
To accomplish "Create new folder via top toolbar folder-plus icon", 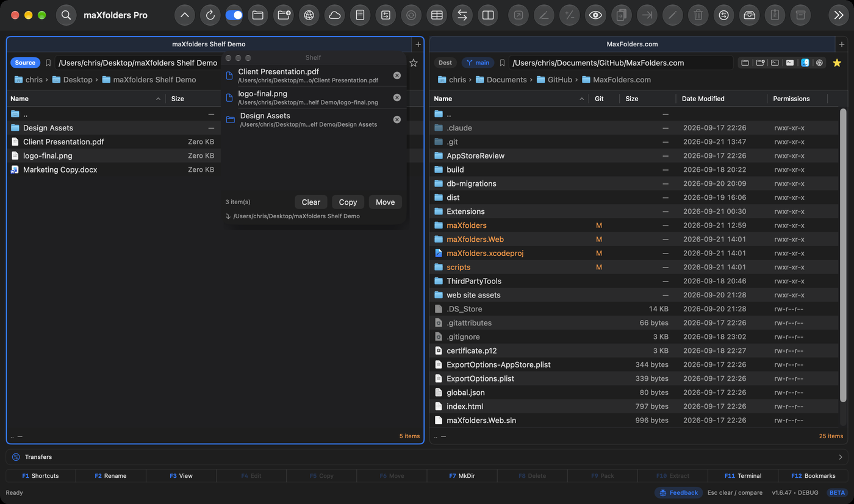I will pos(284,15).
